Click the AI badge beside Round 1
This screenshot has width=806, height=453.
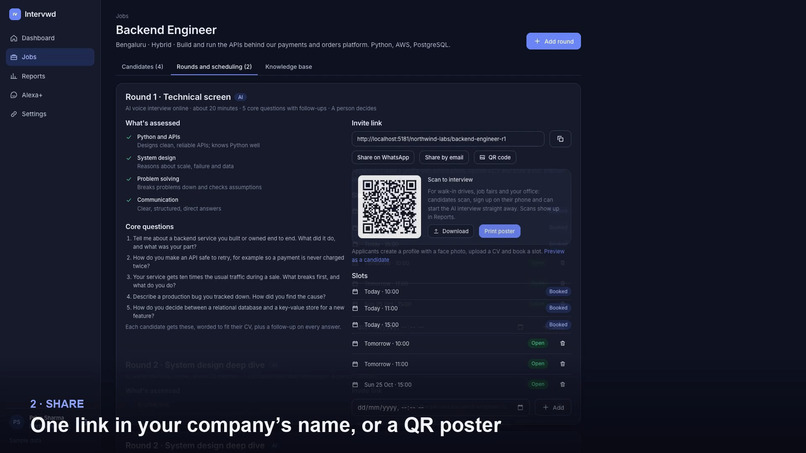point(240,97)
